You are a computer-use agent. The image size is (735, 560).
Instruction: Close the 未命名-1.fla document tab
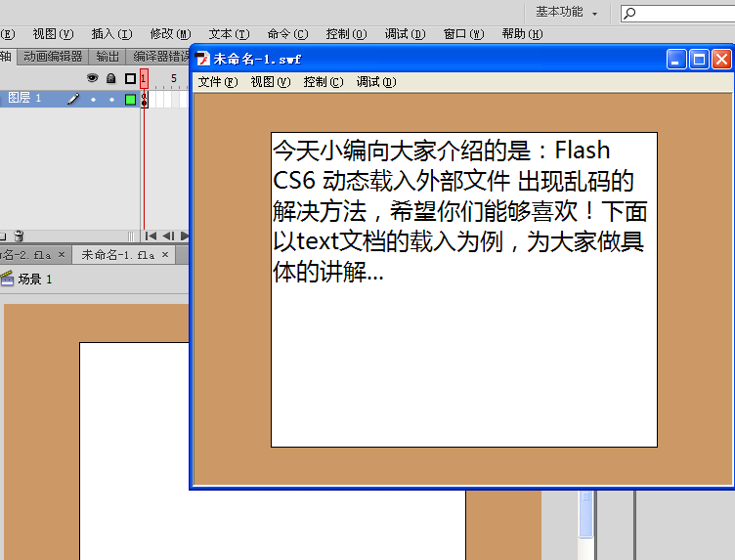point(165,254)
